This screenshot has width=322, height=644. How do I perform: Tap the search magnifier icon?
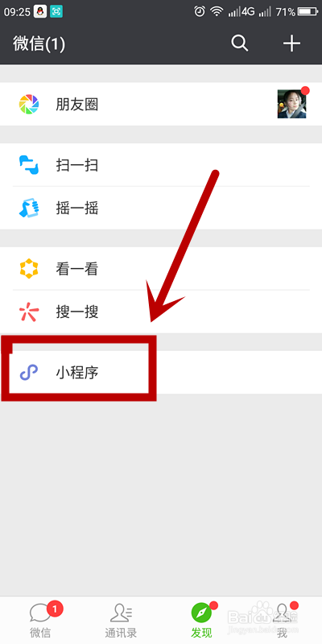(239, 43)
